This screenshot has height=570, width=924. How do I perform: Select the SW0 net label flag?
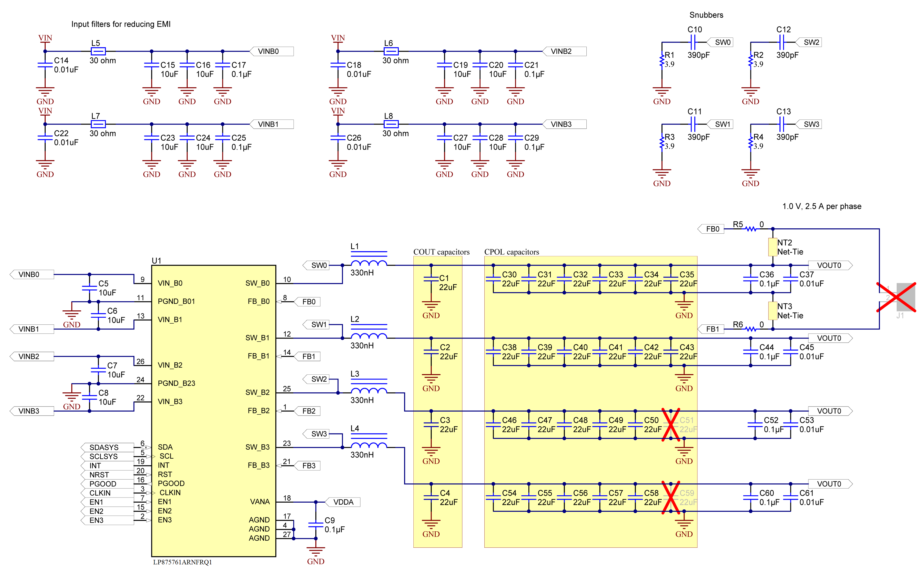pyautogui.click(x=316, y=265)
